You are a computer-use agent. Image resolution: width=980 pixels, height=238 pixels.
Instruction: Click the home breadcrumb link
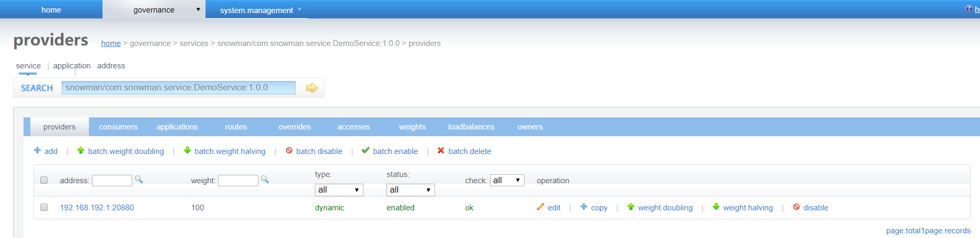[111, 43]
